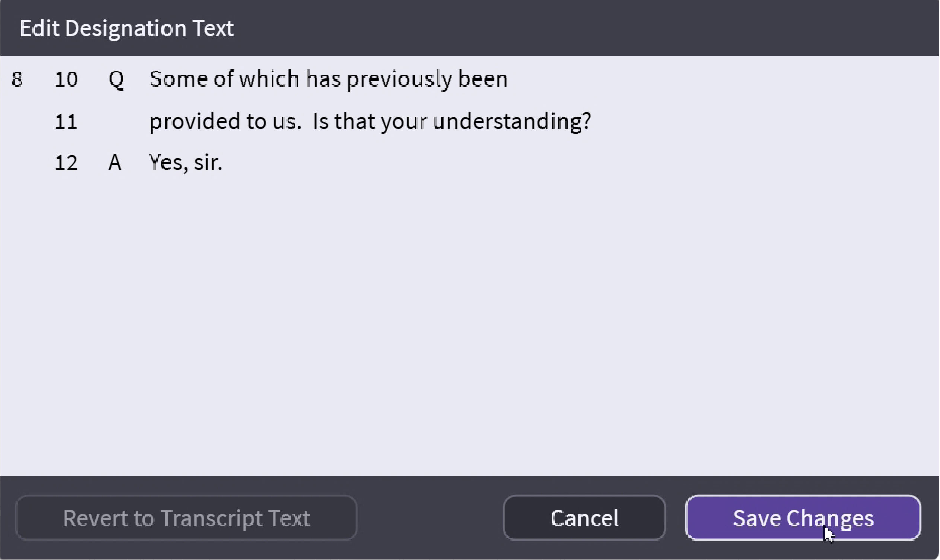Click the Save Changes button

click(x=803, y=518)
